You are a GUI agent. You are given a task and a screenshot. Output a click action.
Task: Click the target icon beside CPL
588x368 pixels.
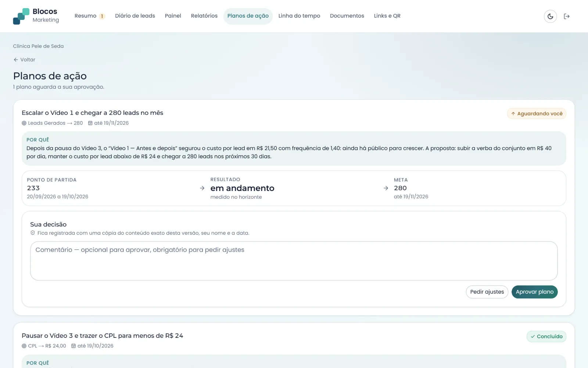click(x=24, y=346)
